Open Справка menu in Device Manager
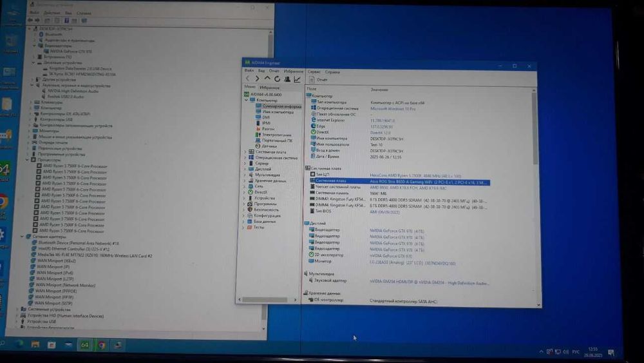644x363 pixels. click(84, 13)
